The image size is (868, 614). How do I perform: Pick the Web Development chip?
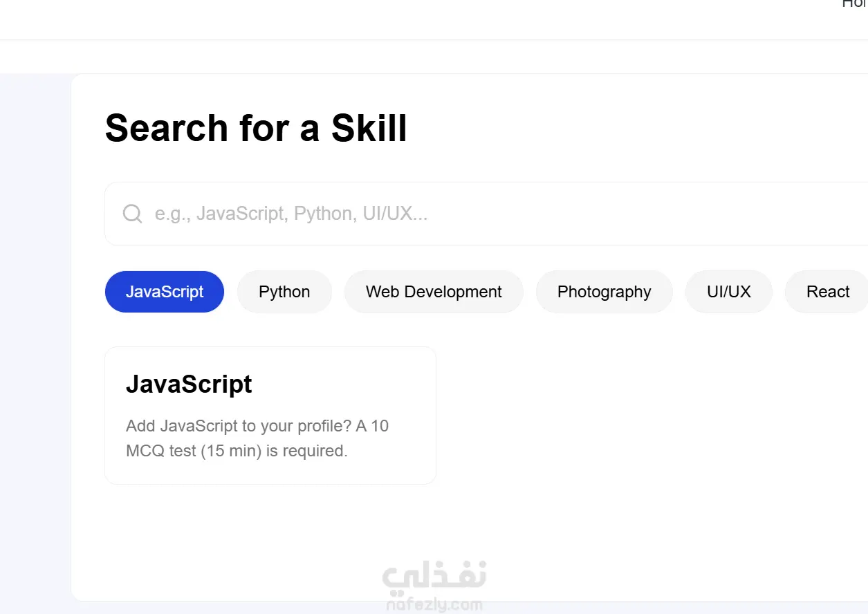point(434,292)
